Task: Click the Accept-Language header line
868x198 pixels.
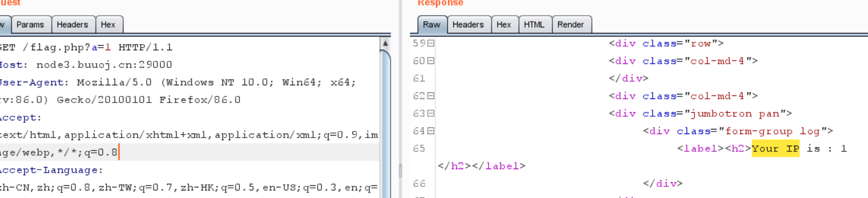Action: tap(52, 170)
